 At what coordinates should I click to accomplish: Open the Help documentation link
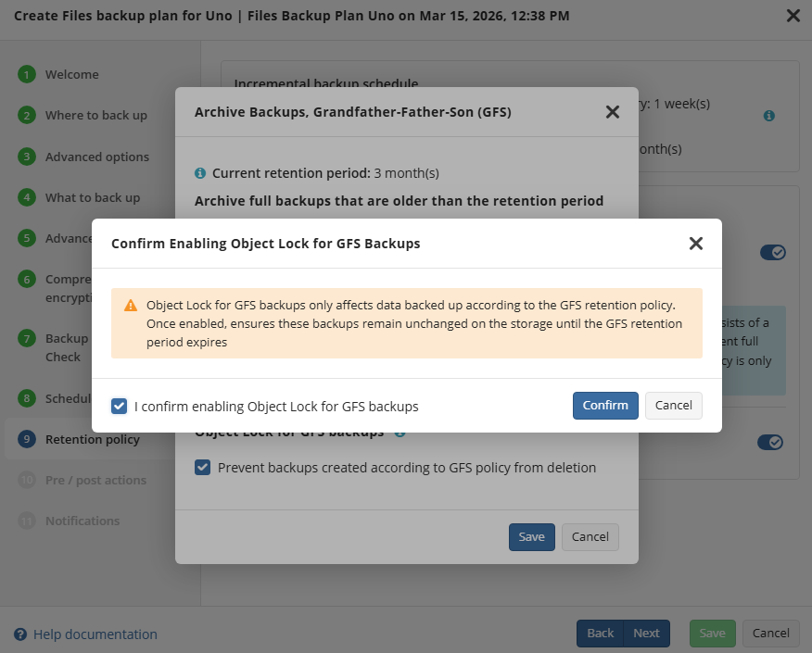(x=95, y=634)
